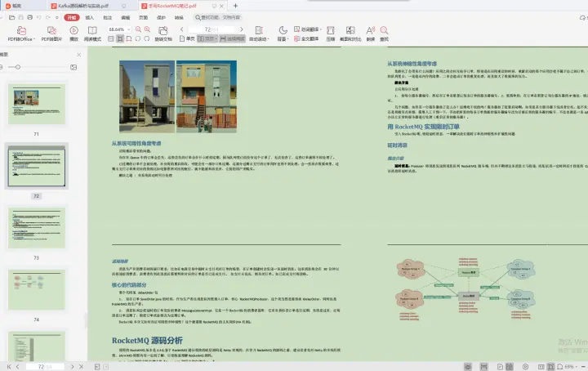Open the 插入 ribbon tab

(90, 17)
